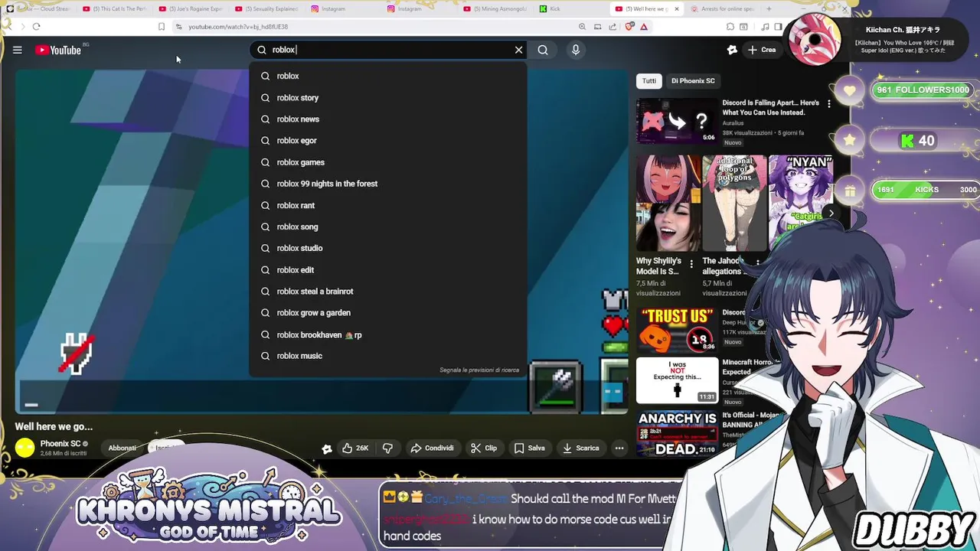The image size is (980, 551).
Task: Bookmark this page in the address bar
Action: click(x=161, y=27)
